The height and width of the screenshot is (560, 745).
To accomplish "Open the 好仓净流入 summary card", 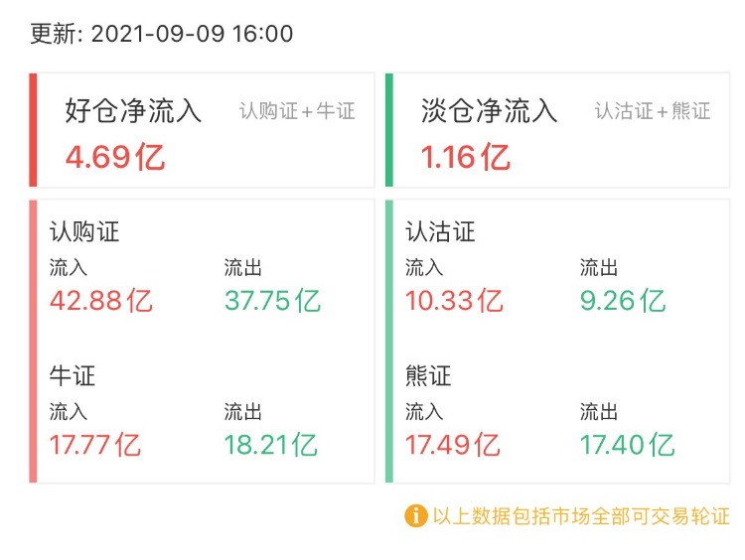I will 204,130.
